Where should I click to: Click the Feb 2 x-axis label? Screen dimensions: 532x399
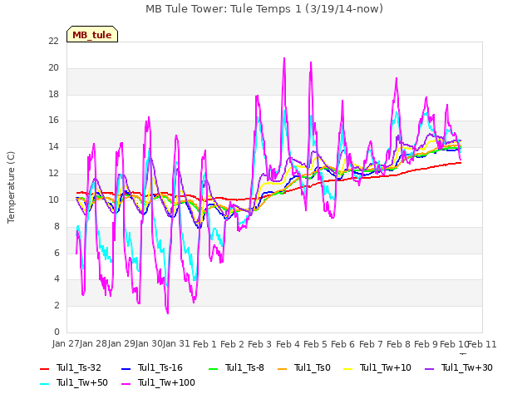233,344
